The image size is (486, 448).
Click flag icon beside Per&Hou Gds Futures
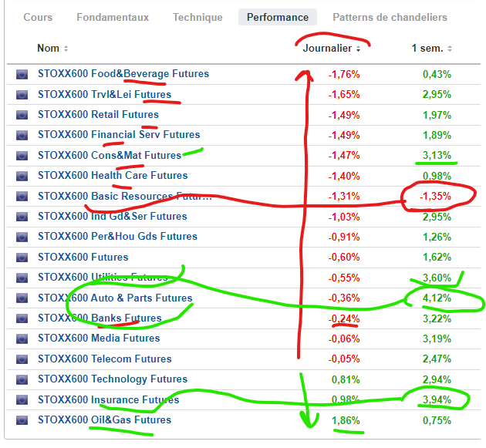tap(22, 237)
